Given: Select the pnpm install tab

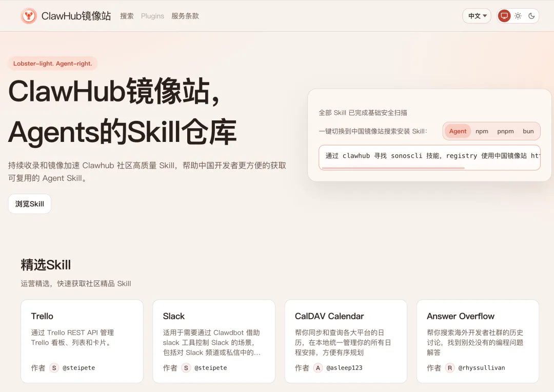Looking at the screenshot, I should coord(506,131).
